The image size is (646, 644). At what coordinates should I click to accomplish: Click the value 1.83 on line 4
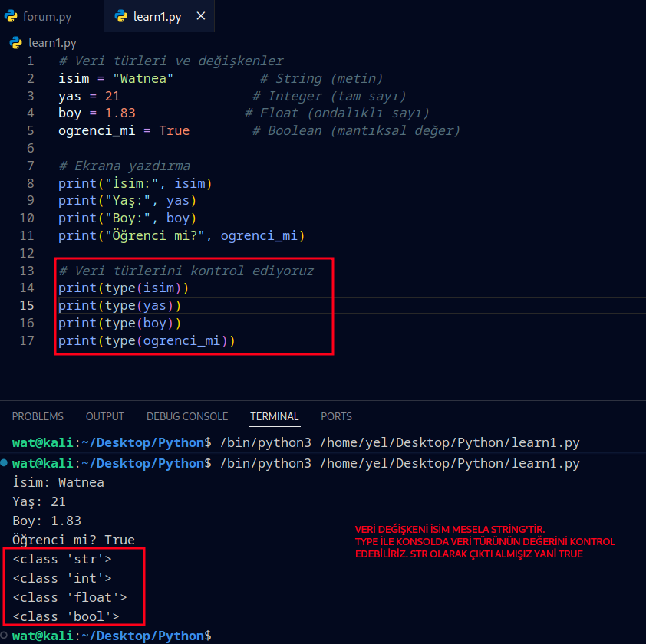[x=120, y=113]
